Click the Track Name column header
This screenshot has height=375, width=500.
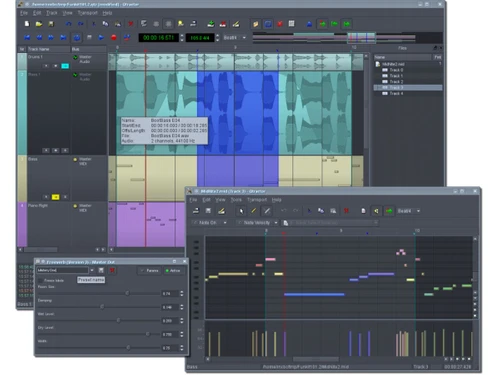coord(49,49)
